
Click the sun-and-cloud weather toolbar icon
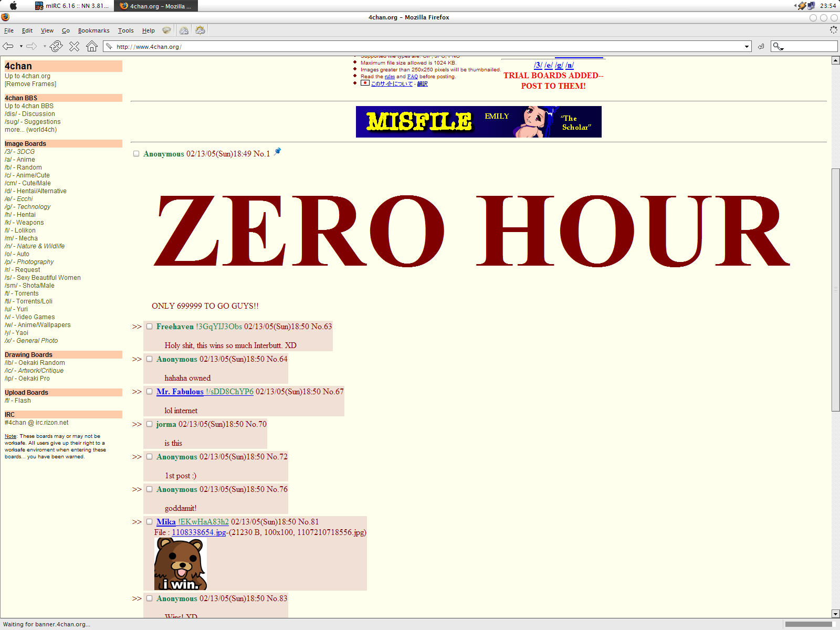[x=200, y=30]
